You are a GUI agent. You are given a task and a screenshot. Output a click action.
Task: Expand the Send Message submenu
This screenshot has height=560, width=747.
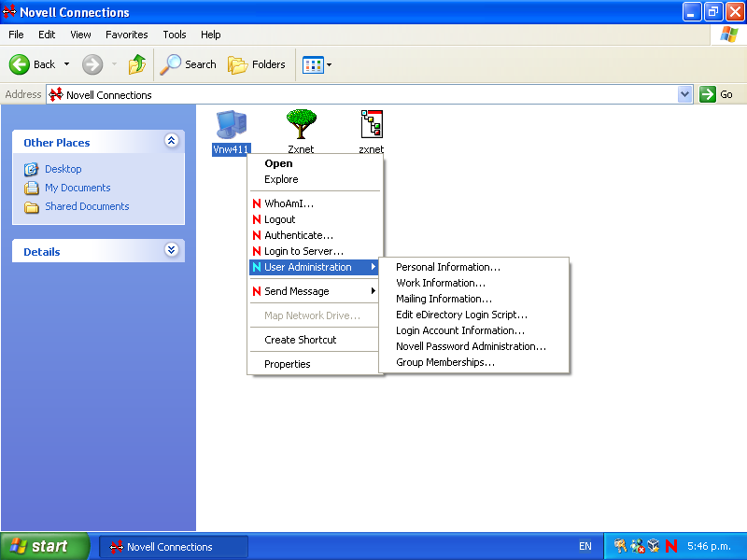pyautogui.click(x=314, y=291)
